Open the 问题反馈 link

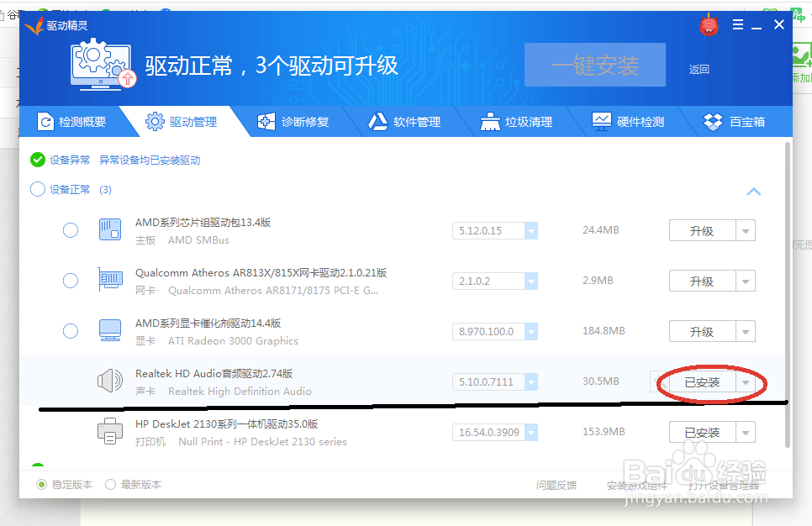pos(556,485)
